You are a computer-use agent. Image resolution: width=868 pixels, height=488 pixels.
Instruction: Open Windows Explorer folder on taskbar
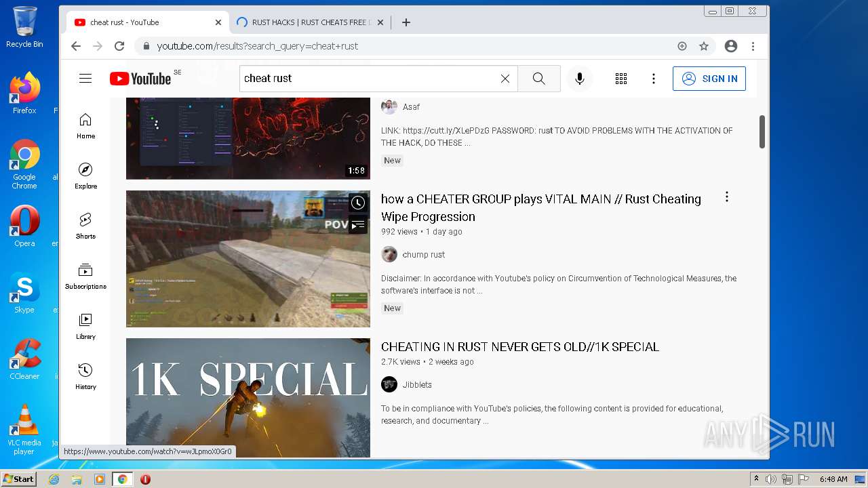click(77, 479)
